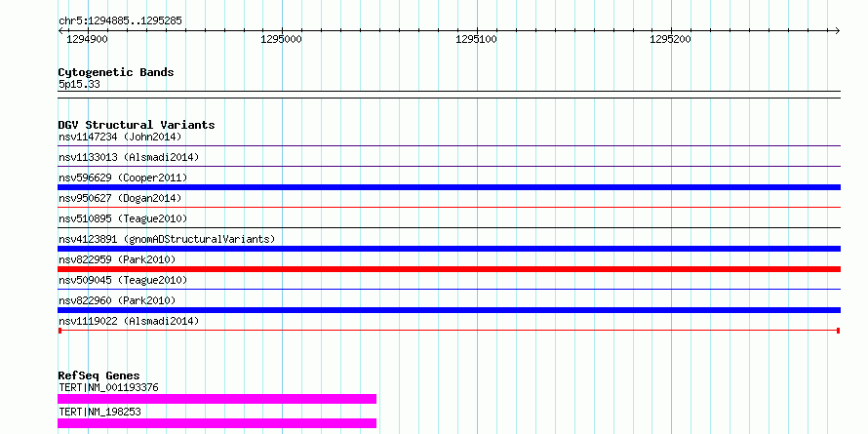The image size is (868, 434).
Task: Select the 5p15.33 band label
Action: tap(79, 85)
